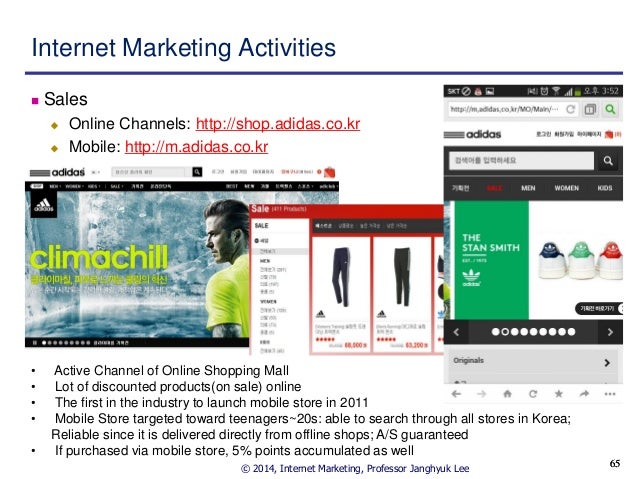Click the 63,200 price on black pants
The height and width of the screenshot is (479, 638).
click(x=416, y=345)
